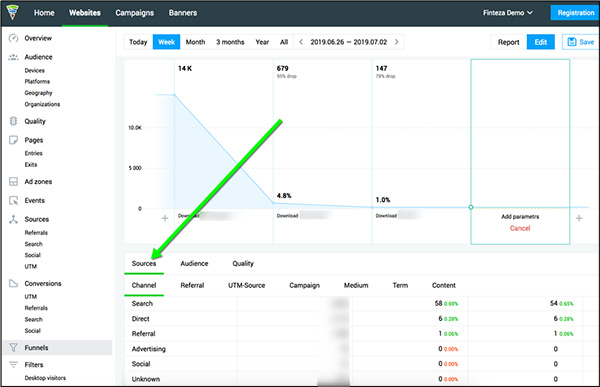
Task: Click the 14 K funnel step value
Action: click(185, 68)
